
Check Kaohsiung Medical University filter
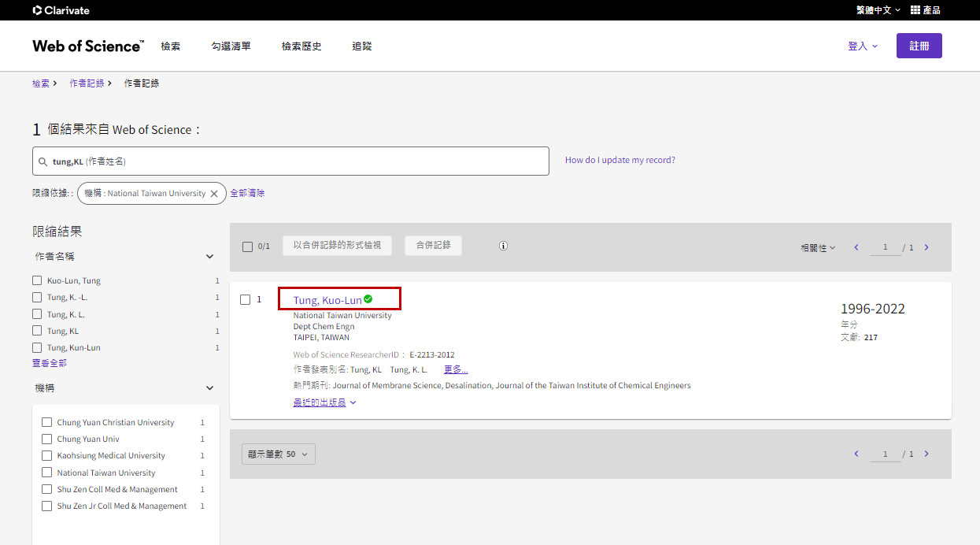46,455
